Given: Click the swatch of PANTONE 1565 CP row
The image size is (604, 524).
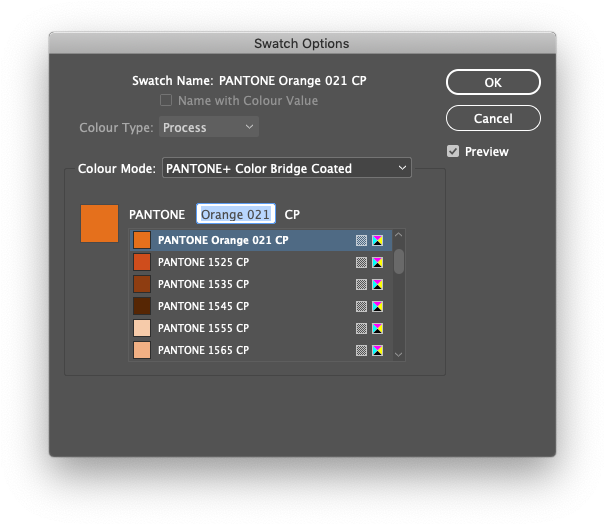Looking at the screenshot, I should coord(142,350).
